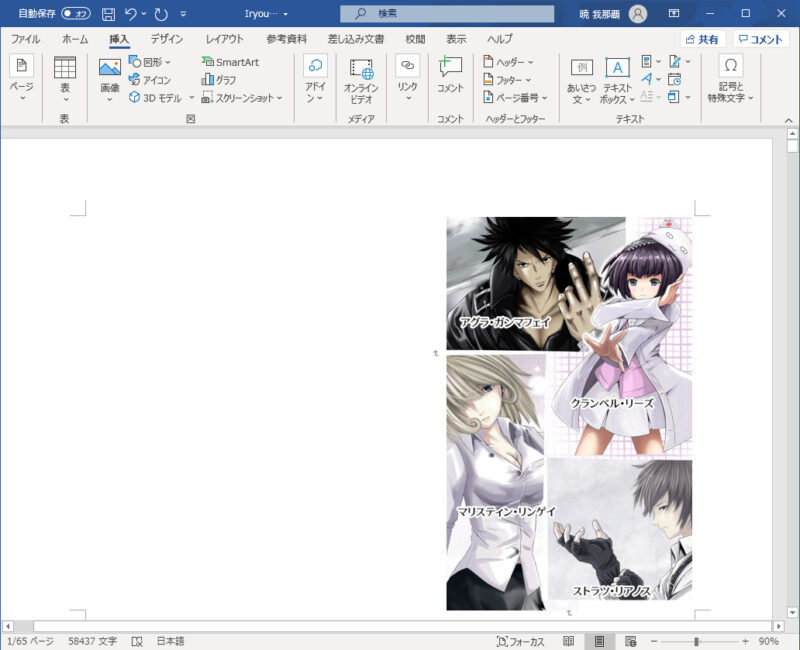Switch to Web Layout view
Image resolution: width=800 pixels, height=650 pixels.
click(631, 641)
